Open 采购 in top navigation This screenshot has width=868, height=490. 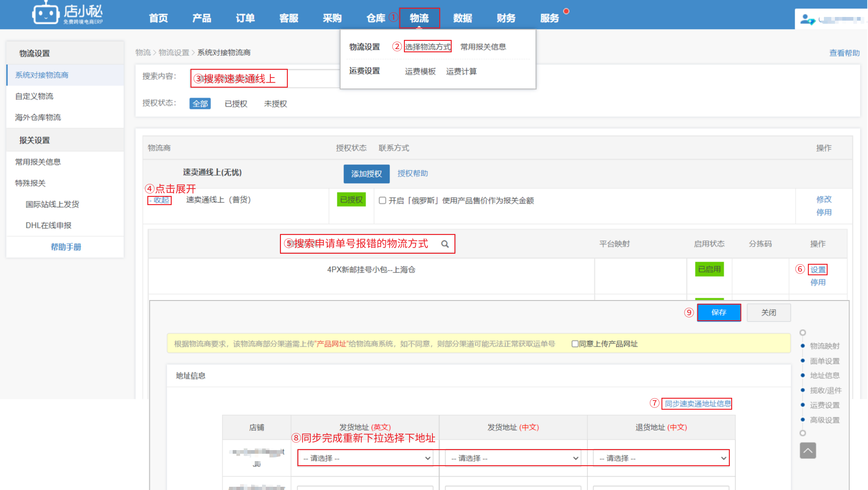(x=332, y=18)
